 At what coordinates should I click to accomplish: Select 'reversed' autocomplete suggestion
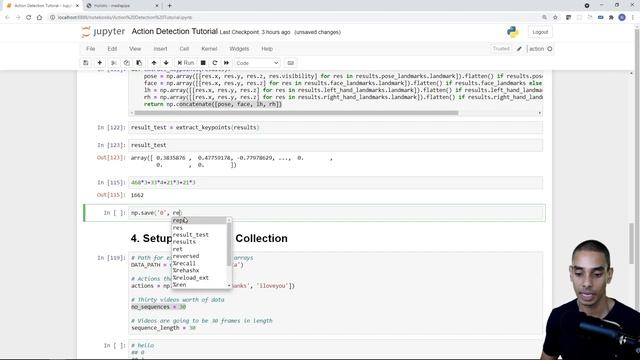click(186, 256)
